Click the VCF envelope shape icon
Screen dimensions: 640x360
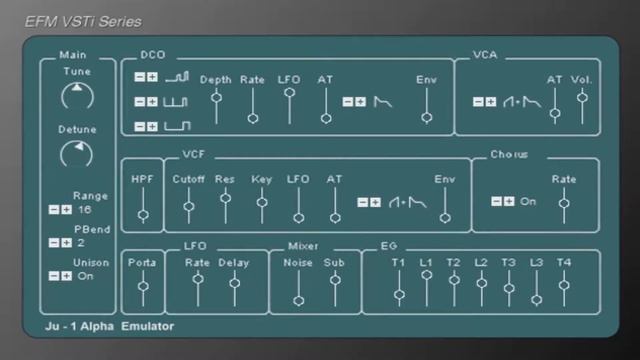click(x=407, y=202)
